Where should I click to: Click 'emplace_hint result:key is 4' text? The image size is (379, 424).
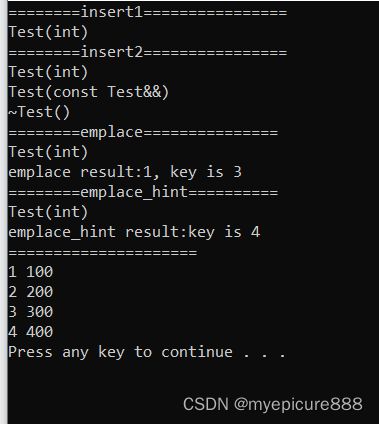134,232
